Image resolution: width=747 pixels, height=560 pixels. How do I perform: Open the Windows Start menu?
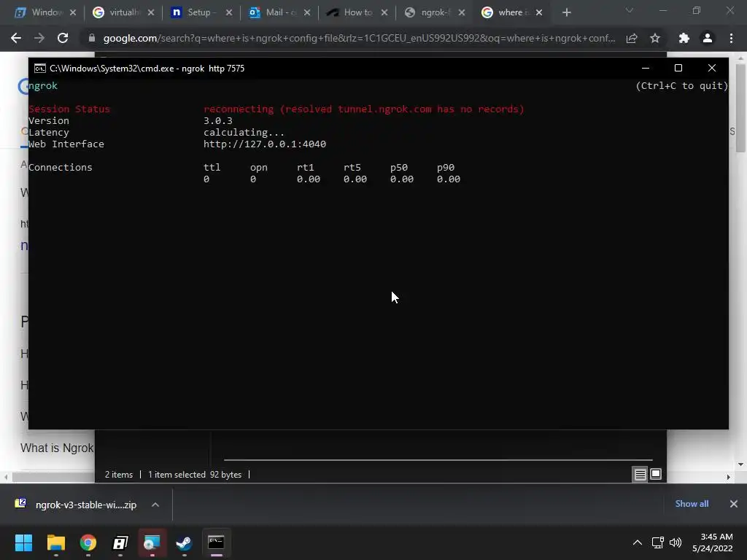[x=23, y=542]
